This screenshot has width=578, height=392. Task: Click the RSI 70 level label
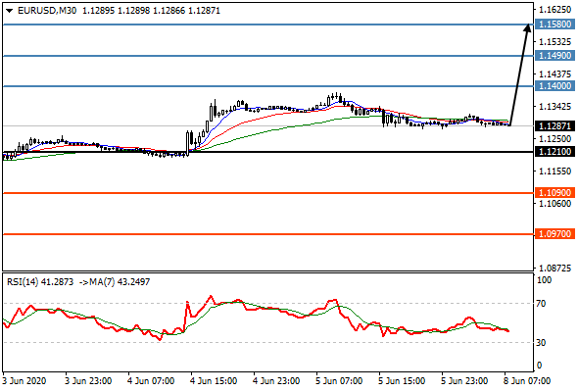point(541,304)
